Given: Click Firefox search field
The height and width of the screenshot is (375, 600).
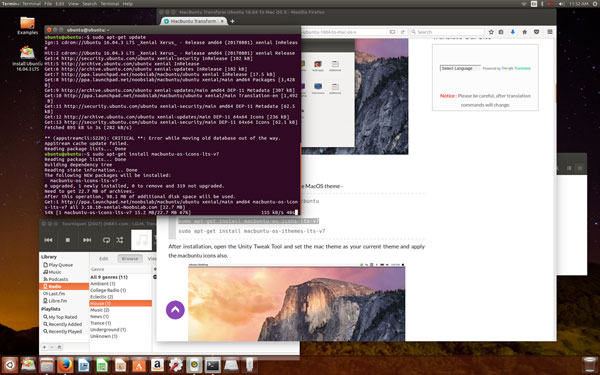Looking at the screenshot, I should (447, 32).
